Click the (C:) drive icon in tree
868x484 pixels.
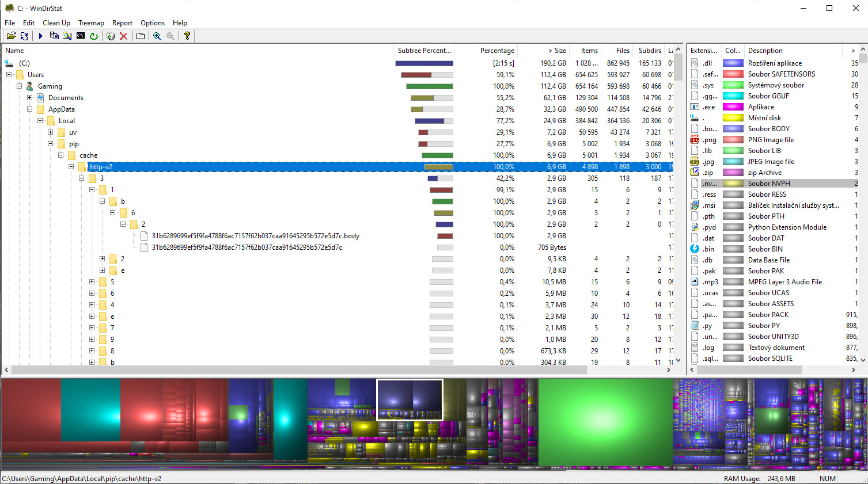(9, 63)
